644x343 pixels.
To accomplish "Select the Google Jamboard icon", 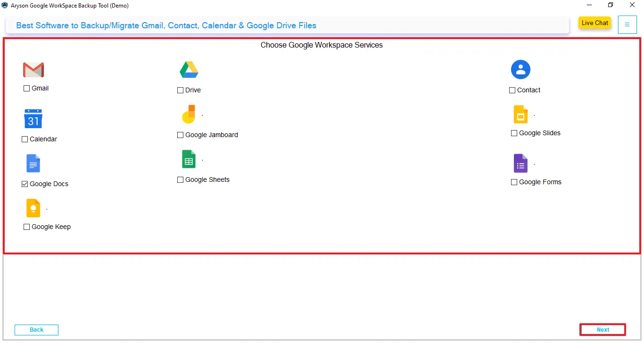I will click(187, 114).
